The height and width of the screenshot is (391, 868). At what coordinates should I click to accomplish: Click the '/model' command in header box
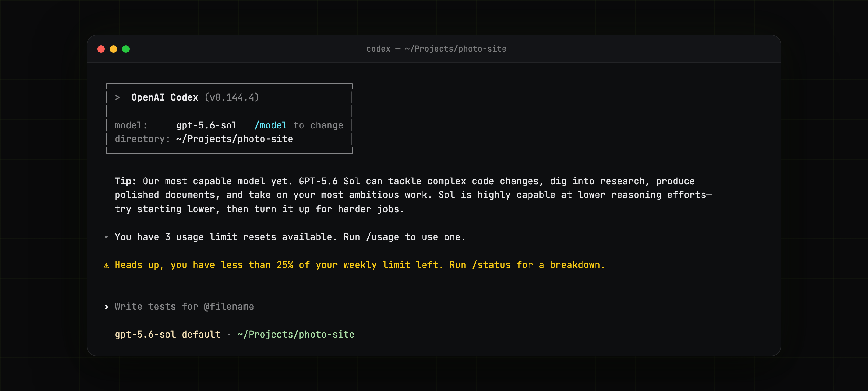[x=271, y=125]
